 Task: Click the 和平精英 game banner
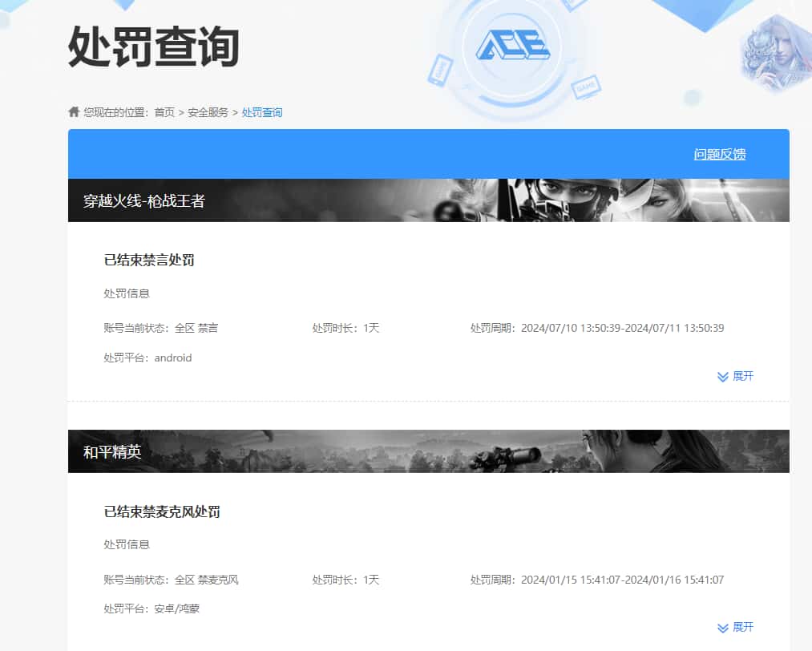click(429, 451)
